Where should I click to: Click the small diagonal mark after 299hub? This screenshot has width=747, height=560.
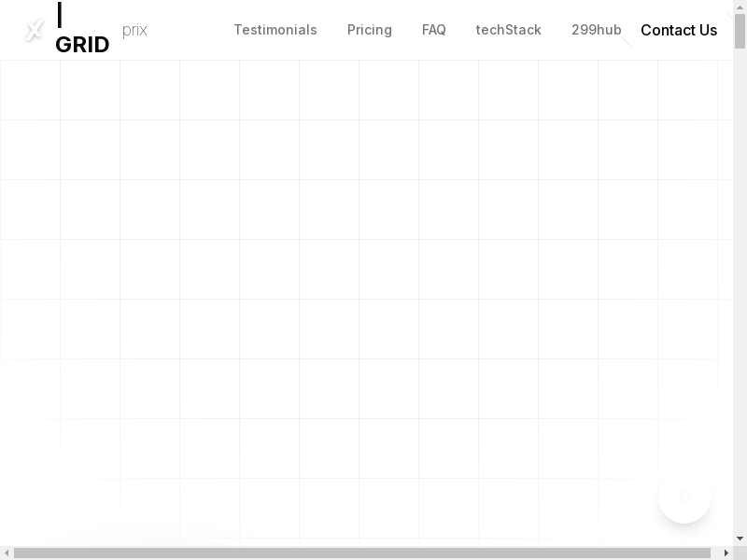tap(627, 42)
